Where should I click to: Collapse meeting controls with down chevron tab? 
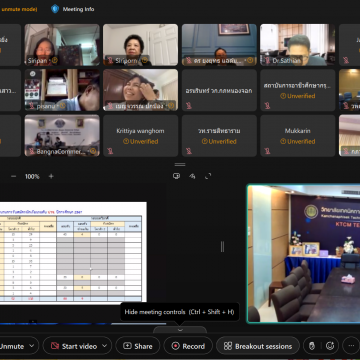click(180, 330)
